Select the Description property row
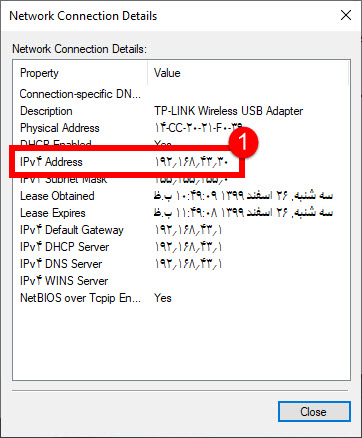Viewport: 362px width, 438px height. [x=181, y=111]
